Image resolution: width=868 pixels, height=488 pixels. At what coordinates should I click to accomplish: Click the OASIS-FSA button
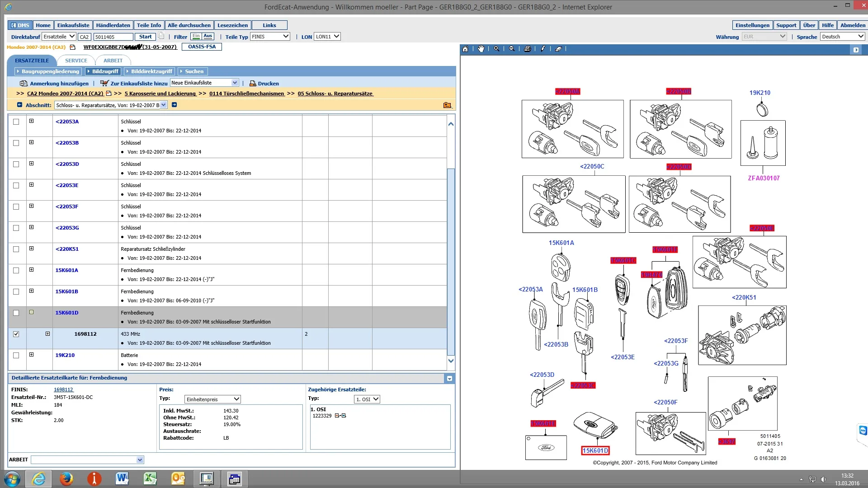pyautogui.click(x=202, y=47)
